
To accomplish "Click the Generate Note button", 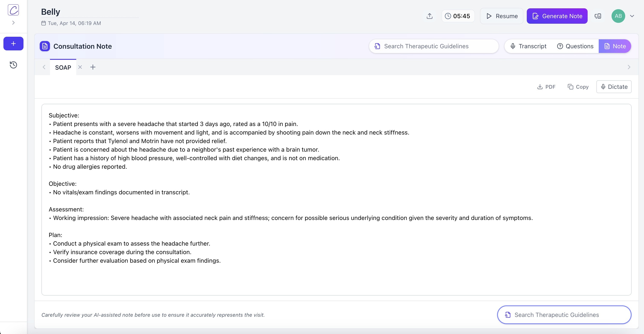I will (557, 16).
